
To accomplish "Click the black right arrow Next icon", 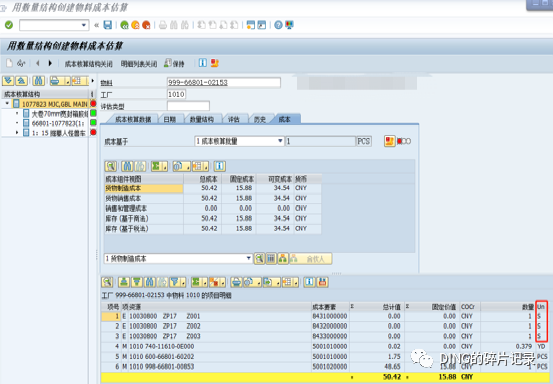I will click(50, 63).
